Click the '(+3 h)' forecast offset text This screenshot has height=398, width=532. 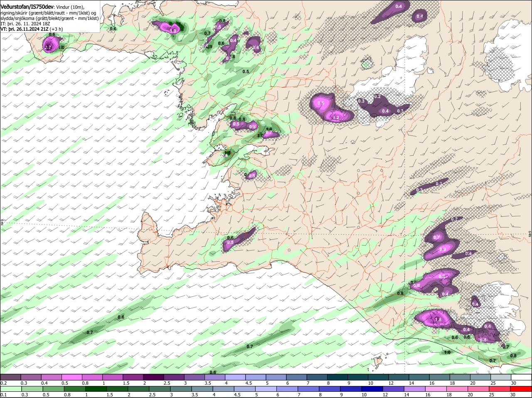coord(56,29)
